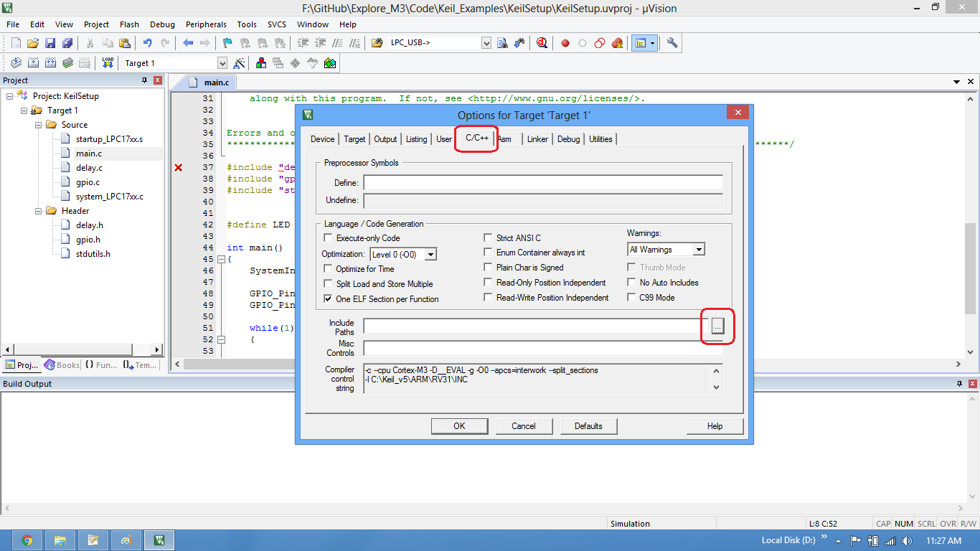Click Cancel in Options dialog
Viewport: 980px width, 551px height.
pos(524,426)
